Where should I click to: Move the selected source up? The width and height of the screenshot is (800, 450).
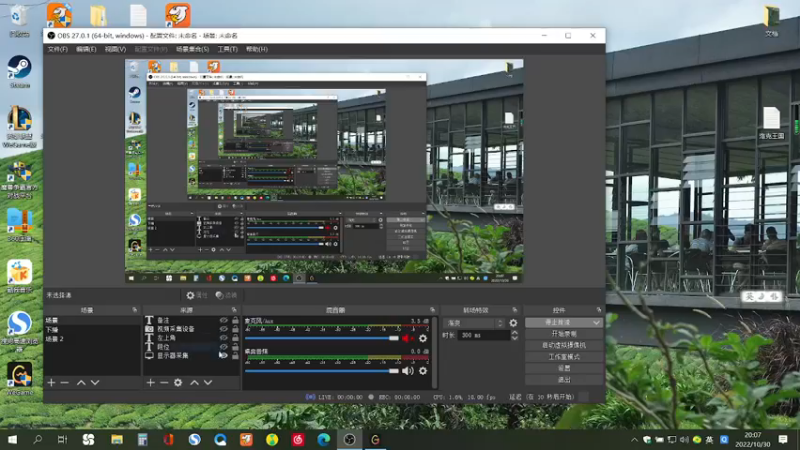tap(194, 382)
